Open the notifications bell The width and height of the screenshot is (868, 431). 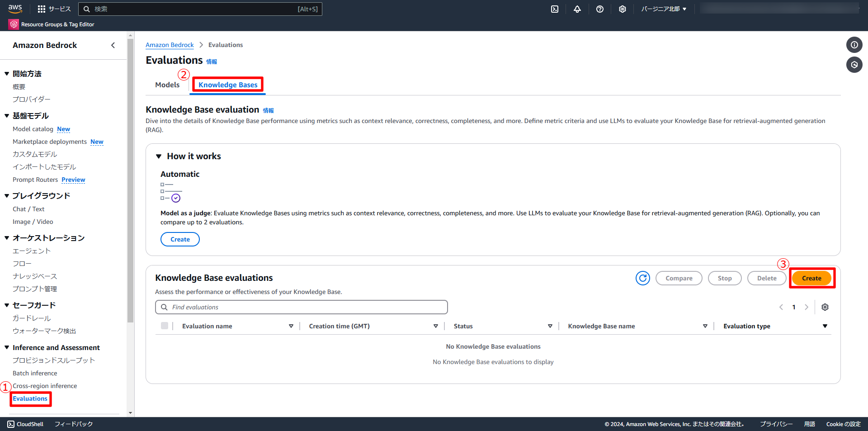click(x=577, y=9)
